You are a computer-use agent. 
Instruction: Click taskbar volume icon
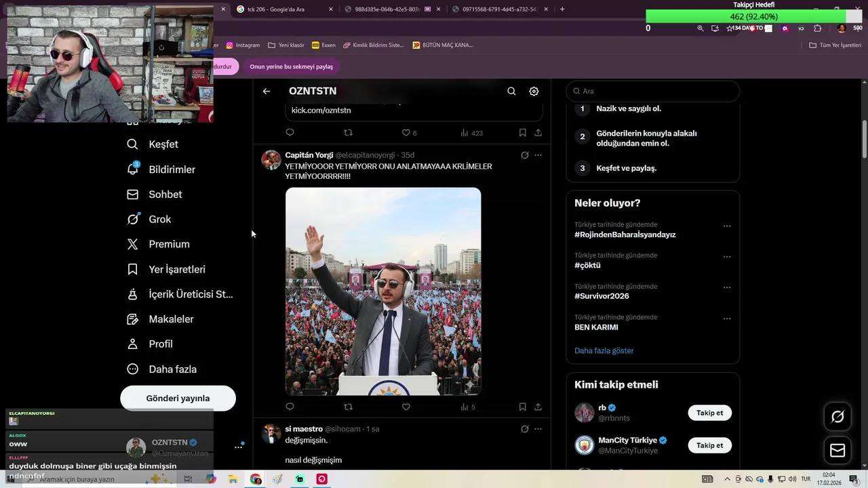792,479
